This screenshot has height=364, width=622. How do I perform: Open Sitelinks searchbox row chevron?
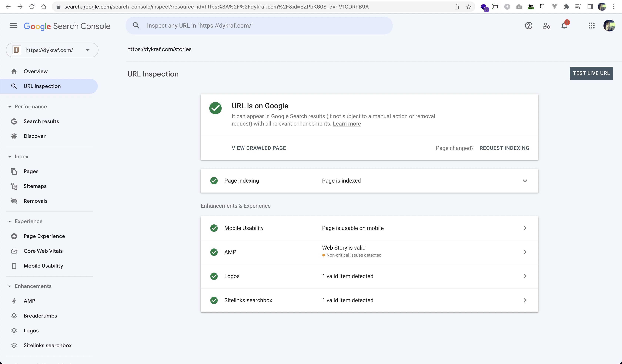[x=525, y=300]
